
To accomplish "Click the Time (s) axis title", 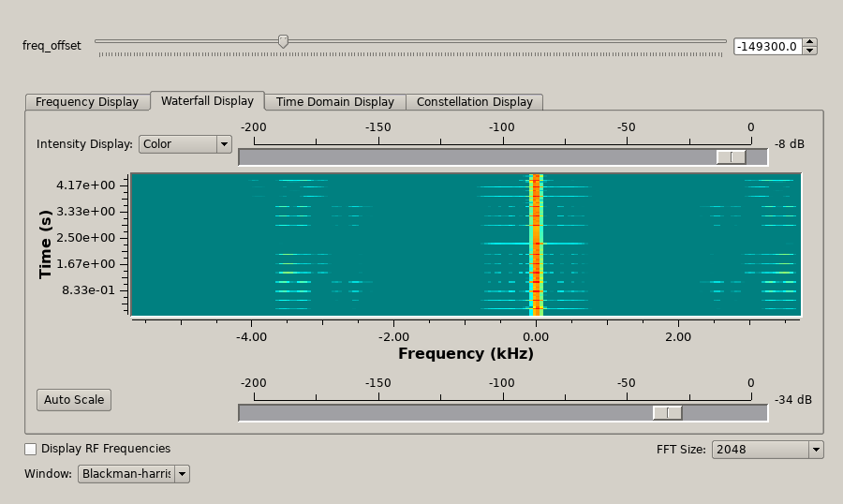I will 45,245.
